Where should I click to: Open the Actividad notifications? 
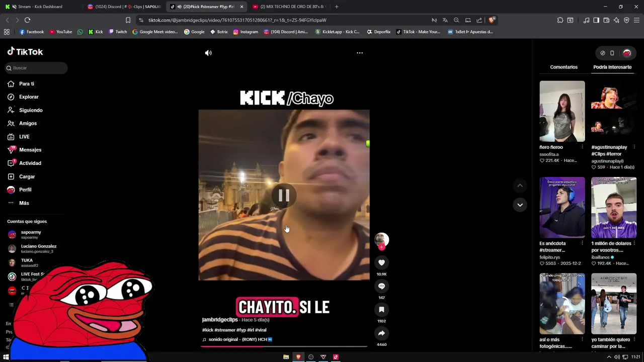coord(25,163)
